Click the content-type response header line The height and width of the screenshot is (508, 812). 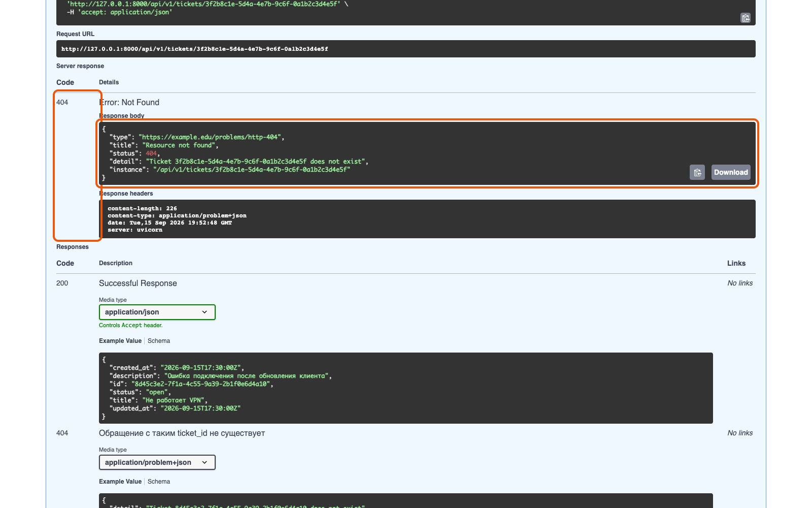(177, 215)
